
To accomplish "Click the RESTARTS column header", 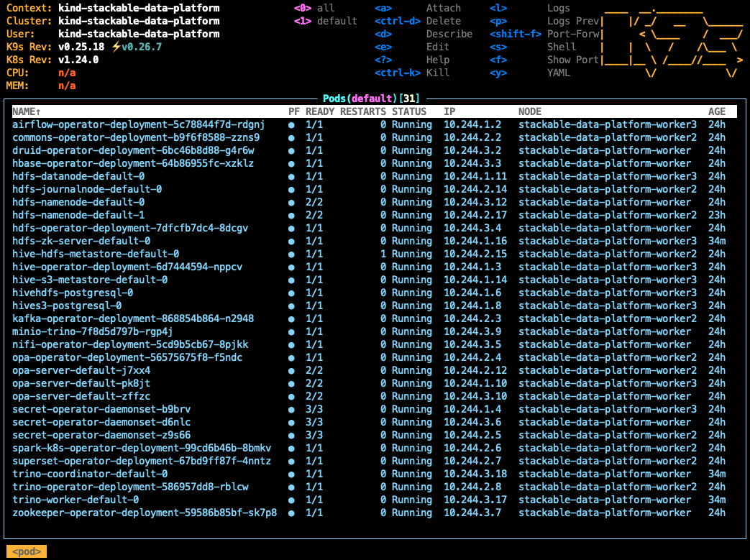I will click(363, 111).
